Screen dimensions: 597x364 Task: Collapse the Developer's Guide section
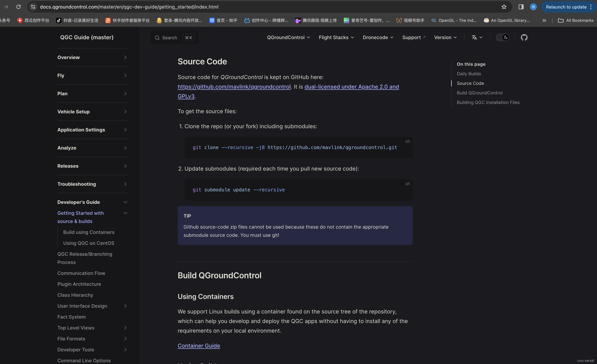click(x=93, y=202)
